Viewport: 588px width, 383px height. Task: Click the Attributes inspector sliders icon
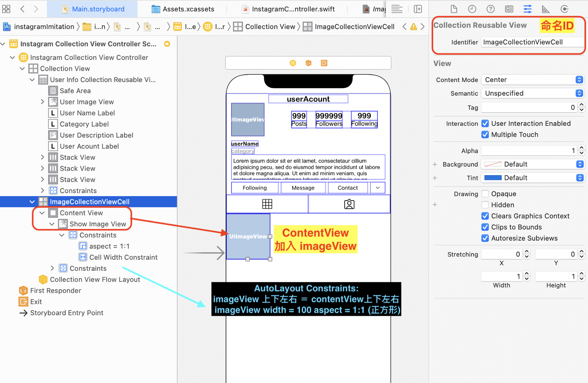tap(527, 9)
